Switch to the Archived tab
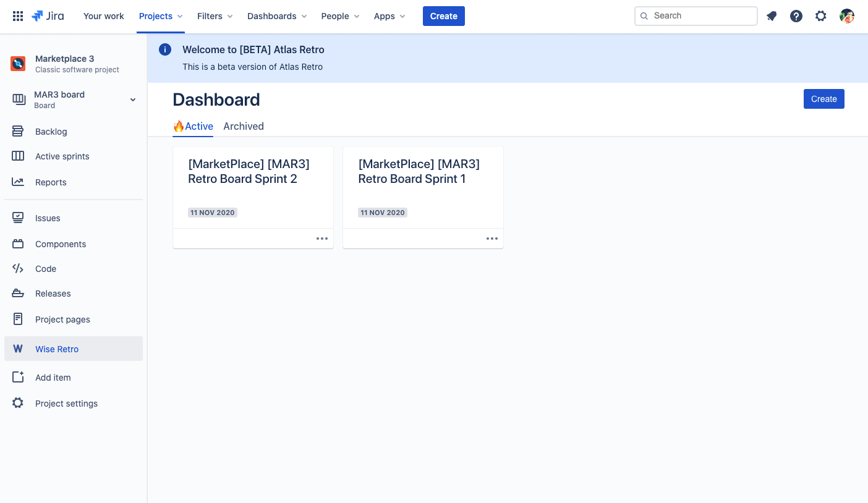The image size is (868, 503). pos(244,126)
